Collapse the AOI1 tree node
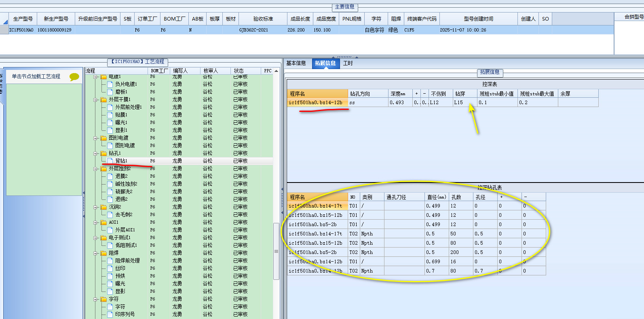The height and width of the screenshot is (319, 644). coord(96,222)
